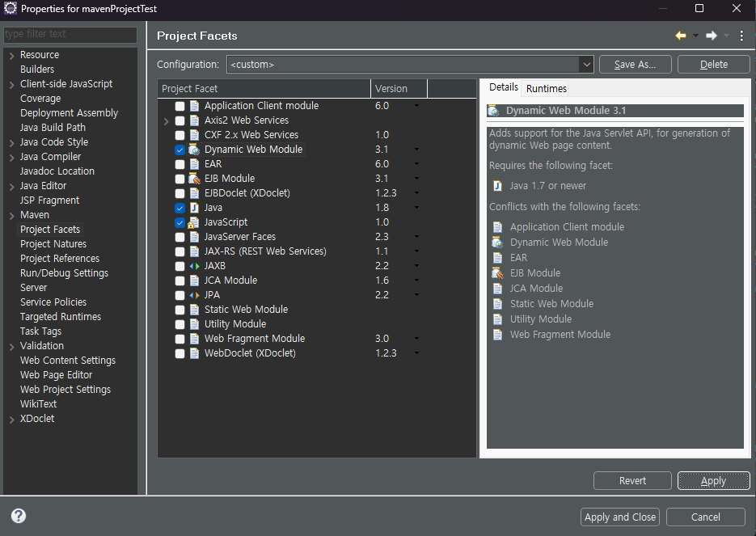The width and height of the screenshot is (756, 536).
Task: Open the JAXB version 2.2 dropdown
Action: [x=416, y=266]
